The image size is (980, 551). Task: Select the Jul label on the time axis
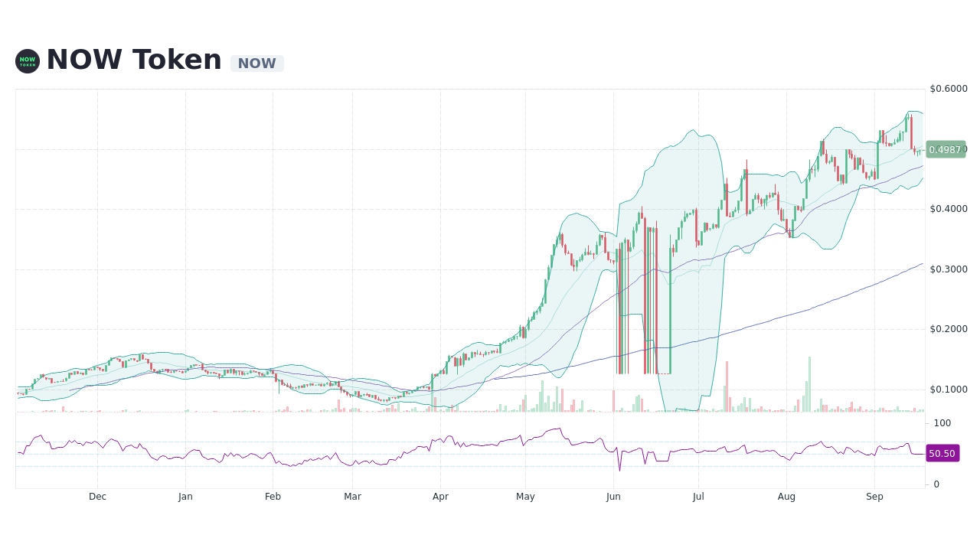[x=697, y=497]
